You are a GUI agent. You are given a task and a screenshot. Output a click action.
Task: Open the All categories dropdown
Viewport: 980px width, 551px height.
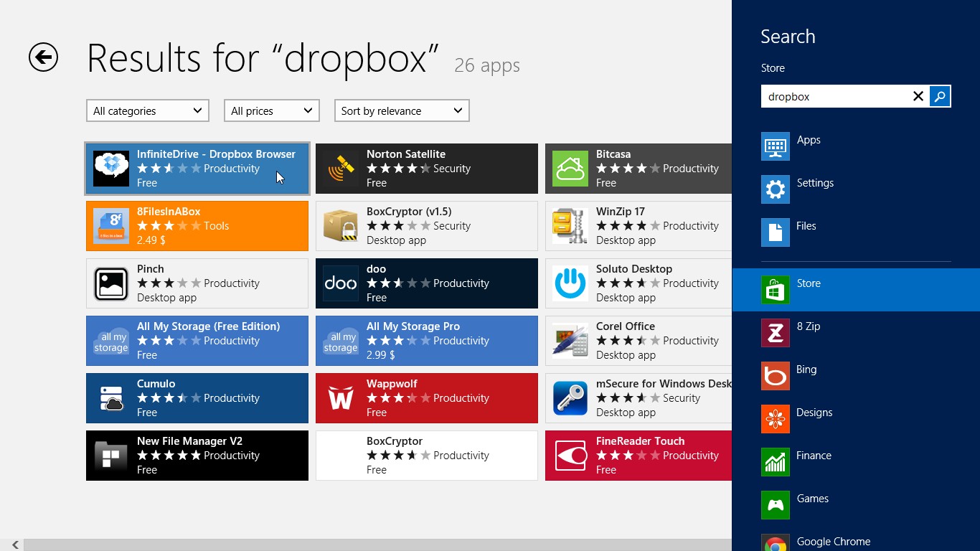click(x=148, y=110)
